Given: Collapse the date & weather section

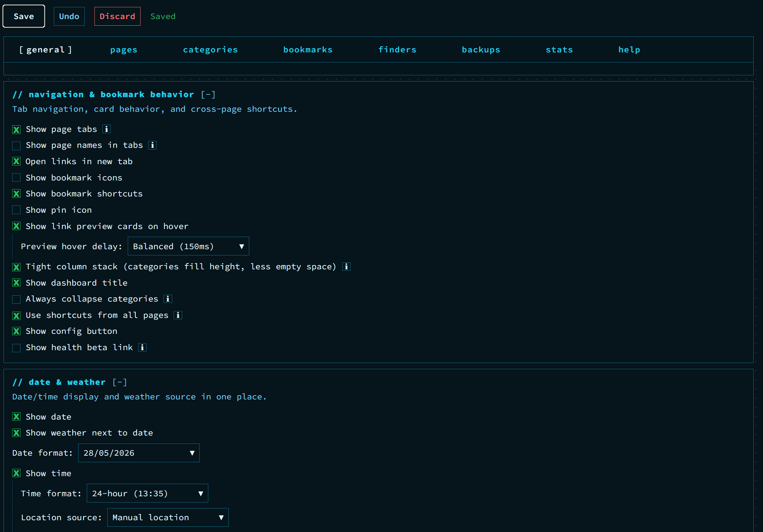Looking at the screenshot, I should 120,382.
